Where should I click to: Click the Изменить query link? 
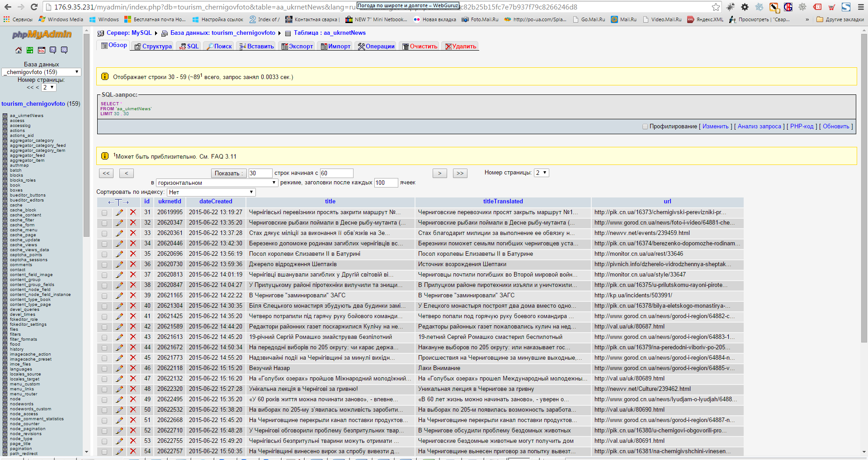coord(715,127)
